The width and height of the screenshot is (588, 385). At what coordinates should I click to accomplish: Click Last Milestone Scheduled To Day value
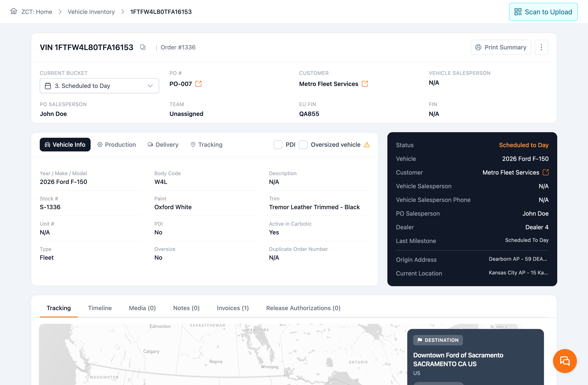pos(527,240)
